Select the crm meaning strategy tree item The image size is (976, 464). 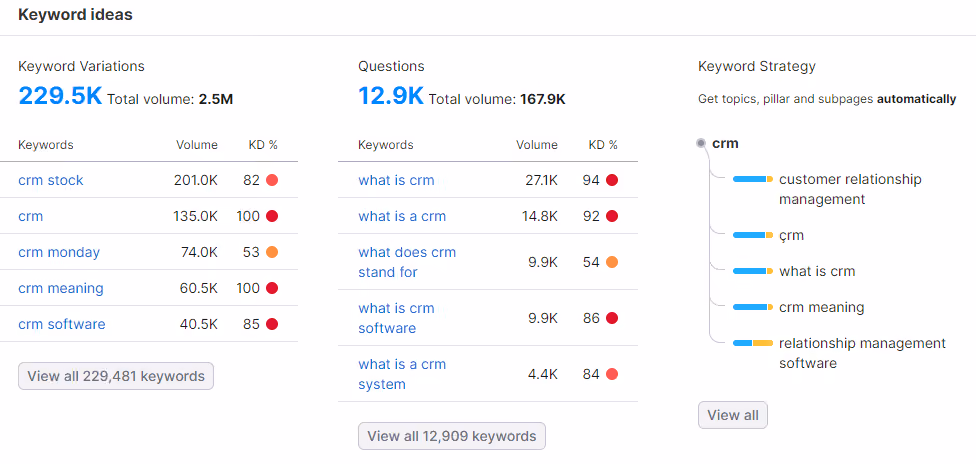[821, 307]
